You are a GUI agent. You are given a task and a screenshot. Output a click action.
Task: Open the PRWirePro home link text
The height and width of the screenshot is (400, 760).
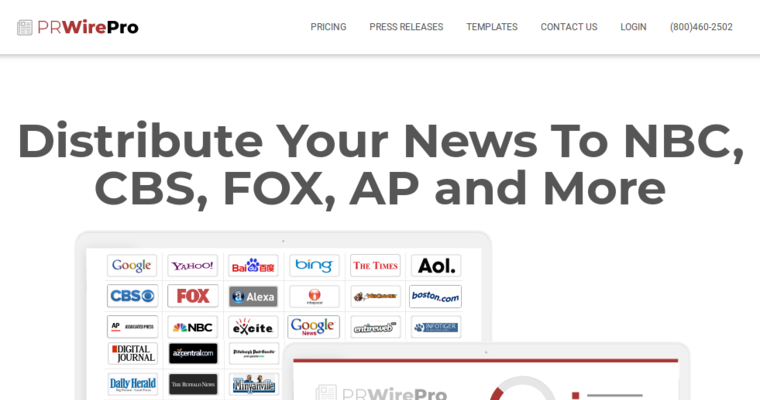point(88,28)
